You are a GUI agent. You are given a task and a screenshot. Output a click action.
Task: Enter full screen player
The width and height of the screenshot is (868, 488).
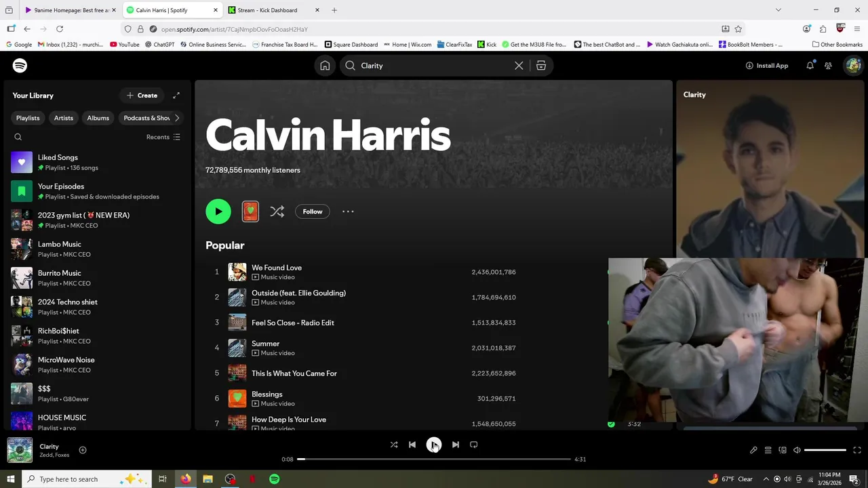(x=857, y=450)
